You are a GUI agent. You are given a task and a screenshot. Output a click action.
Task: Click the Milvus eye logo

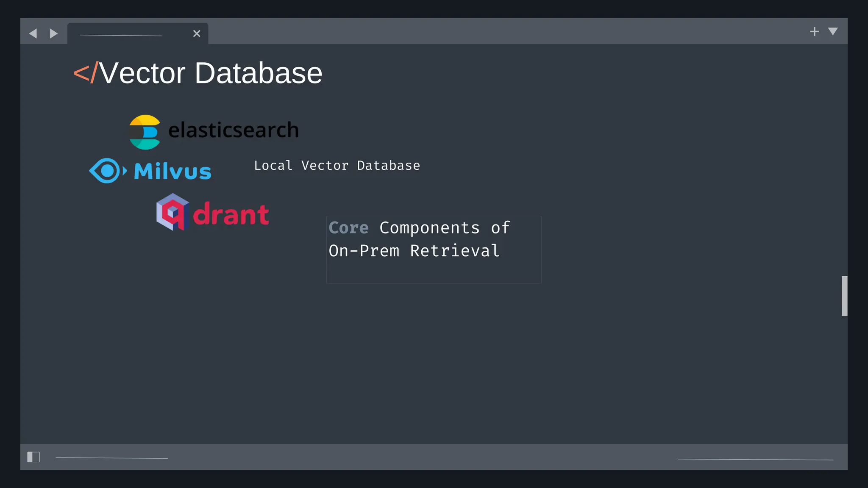click(108, 171)
